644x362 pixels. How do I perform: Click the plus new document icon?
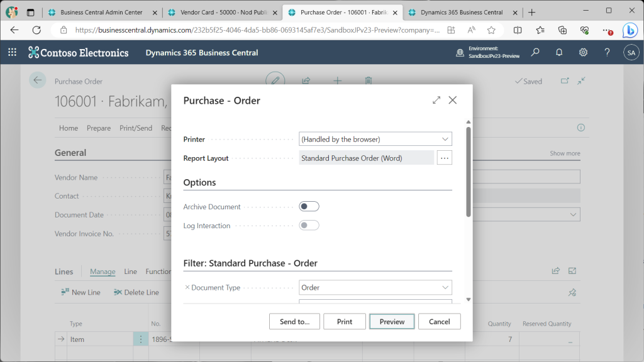click(x=337, y=80)
